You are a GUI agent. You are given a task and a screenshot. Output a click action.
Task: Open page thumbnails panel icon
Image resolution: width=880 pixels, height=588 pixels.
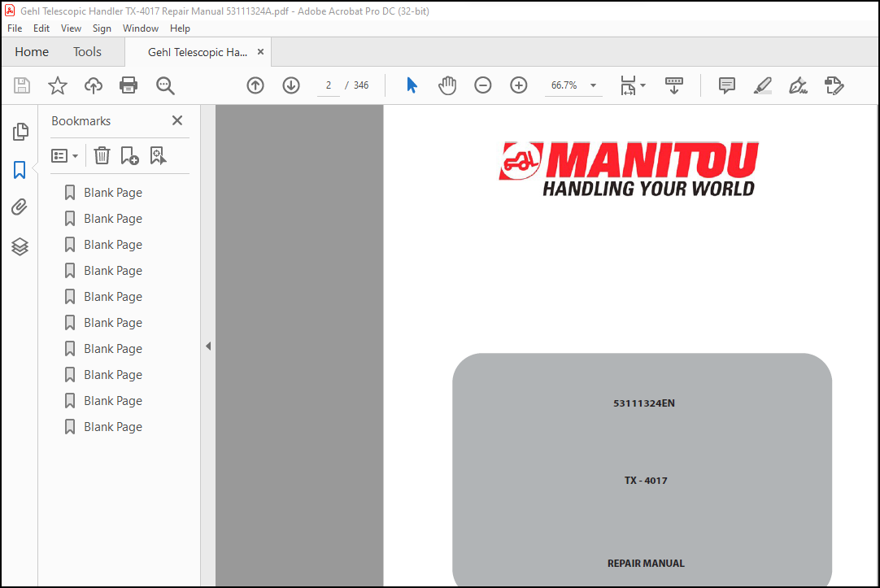pyautogui.click(x=20, y=132)
